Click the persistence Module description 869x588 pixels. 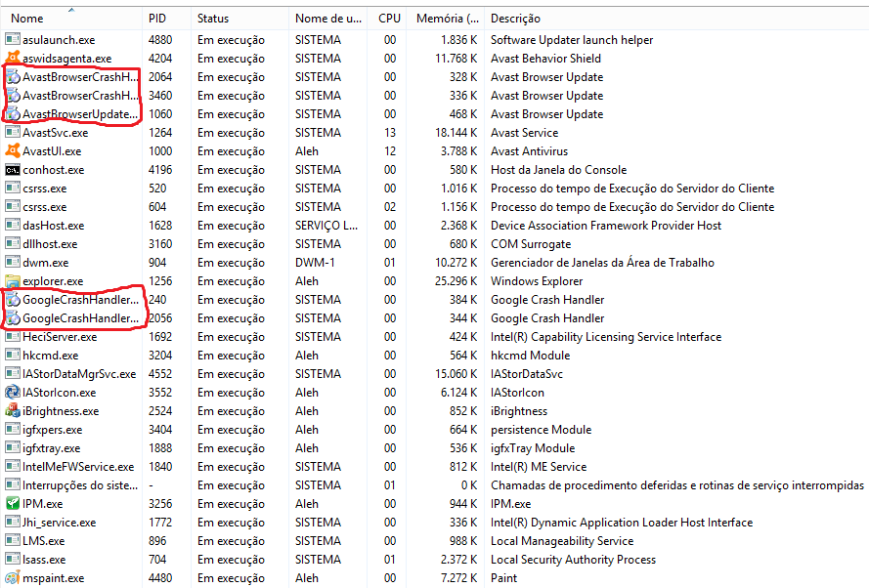tap(541, 430)
